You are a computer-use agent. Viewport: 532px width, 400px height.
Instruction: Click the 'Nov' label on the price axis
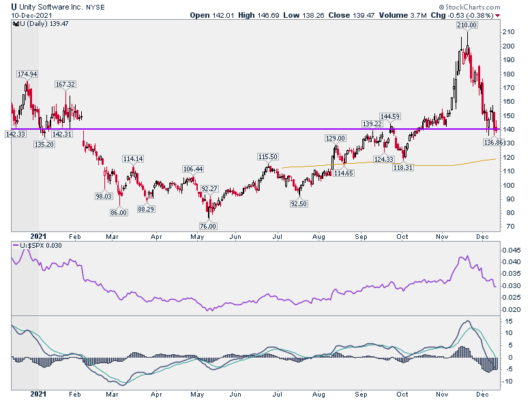(442, 237)
